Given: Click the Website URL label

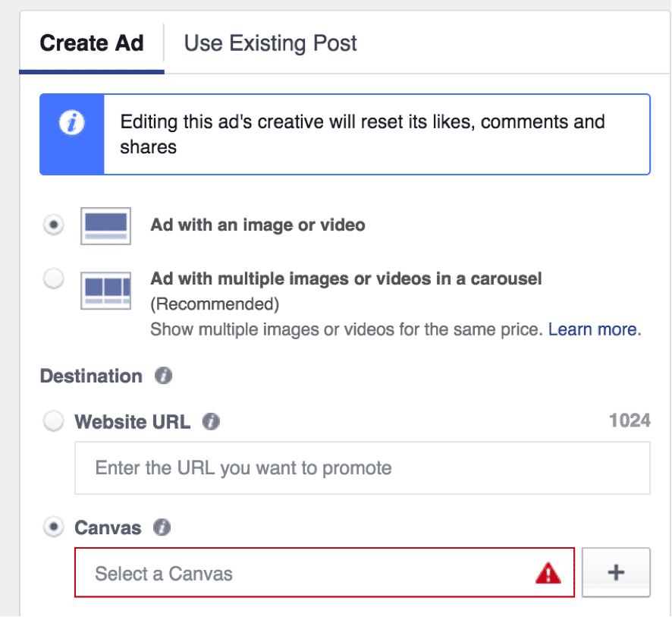Looking at the screenshot, I should point(133,421).
